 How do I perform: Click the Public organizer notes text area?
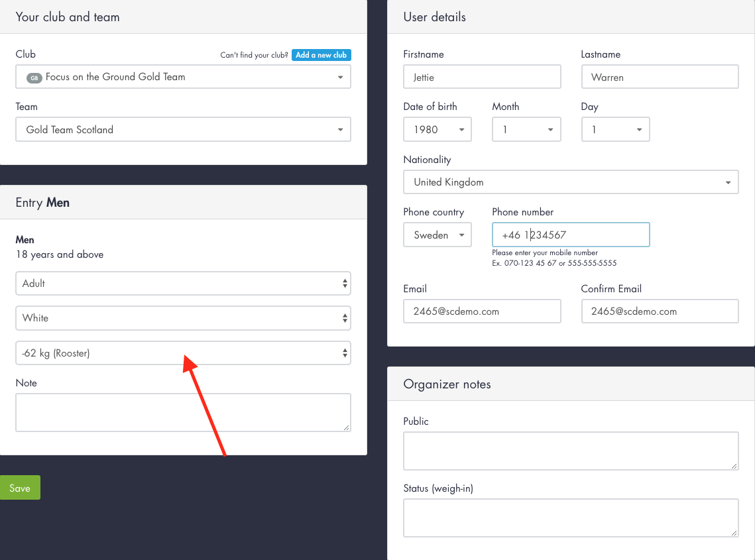571,451
